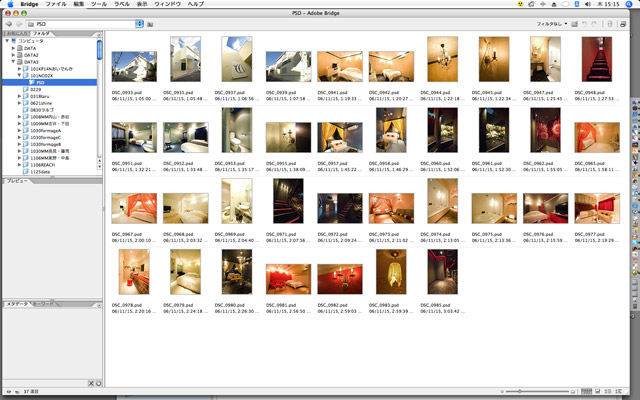Go back with the back arrow button
Viewport: 640px width, 400px height.
click(9, 24)
